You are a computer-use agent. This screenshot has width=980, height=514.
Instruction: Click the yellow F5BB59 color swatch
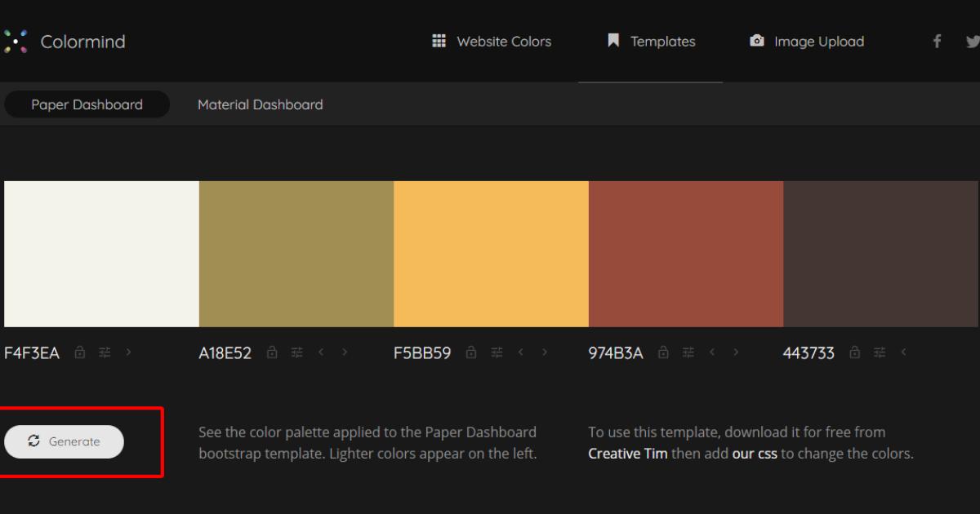tap(490, 253)
